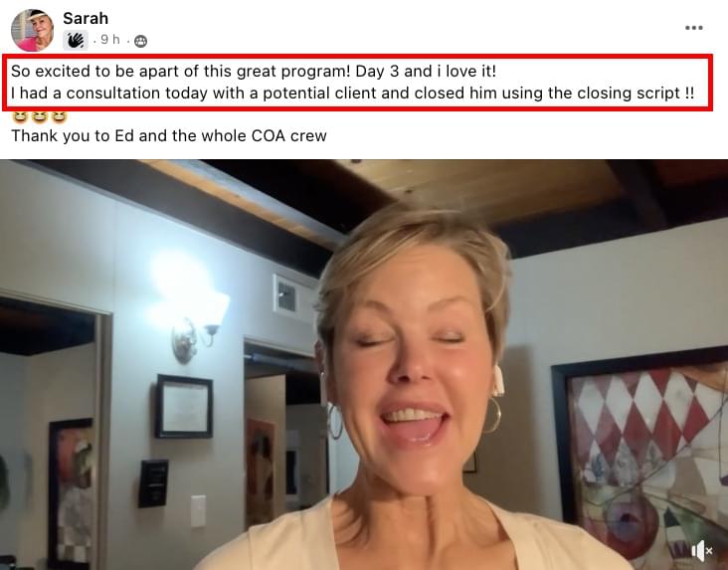
Task: Click the framed certificate below the lamp
Action: 184,407
